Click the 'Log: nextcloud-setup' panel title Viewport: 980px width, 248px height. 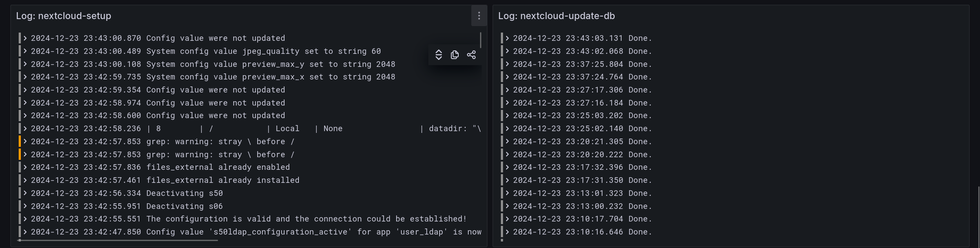(63, 16)
